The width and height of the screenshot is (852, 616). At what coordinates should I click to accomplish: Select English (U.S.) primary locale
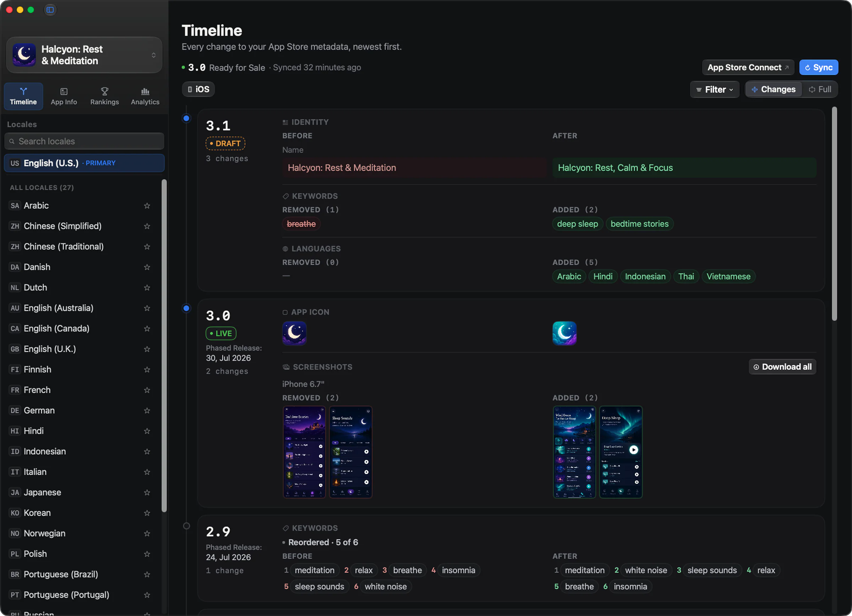[84, 163]
